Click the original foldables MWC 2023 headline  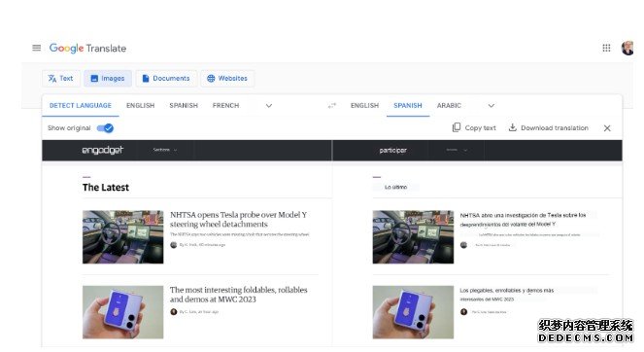tap(239, 295)
